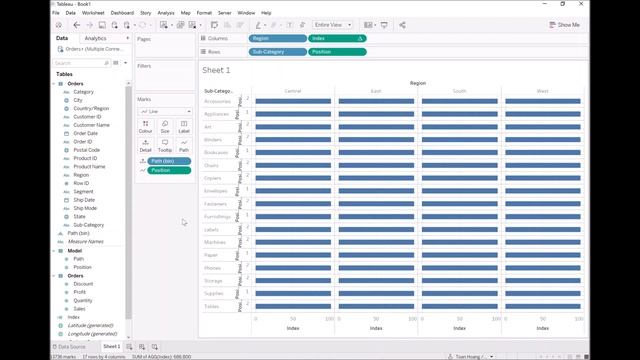Open the Worksheet menu
Image resolution: width=640 pixels, height=360 pixels.
pos(93,13)
